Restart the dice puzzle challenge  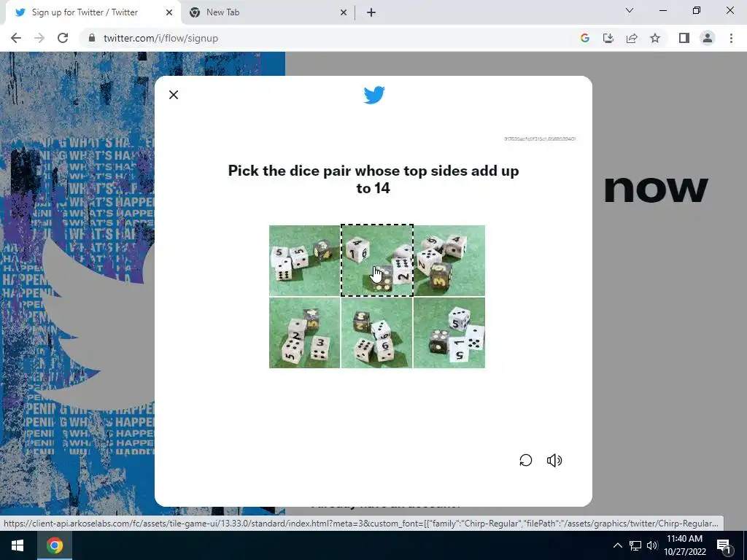click(x=525, y=460)
